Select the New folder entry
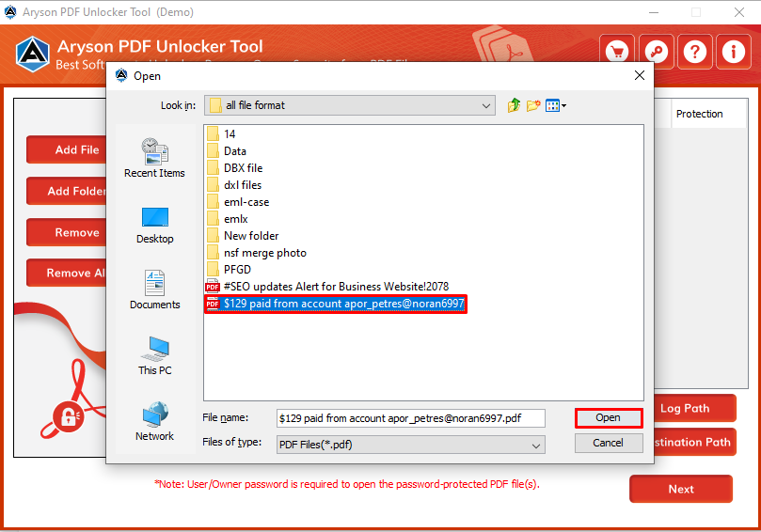The image size is (761, 532). 243,236
